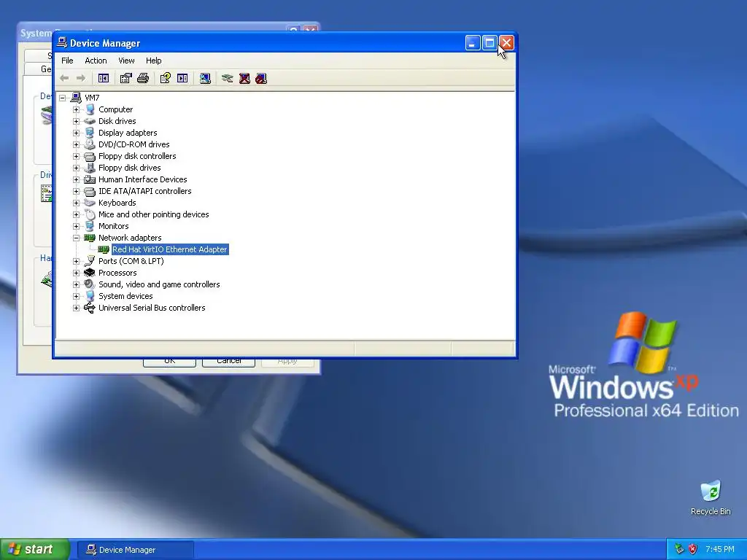Screen dimensions: 747x560
Task: Click the Forward arrow in the toolbar
Action: 81,78
